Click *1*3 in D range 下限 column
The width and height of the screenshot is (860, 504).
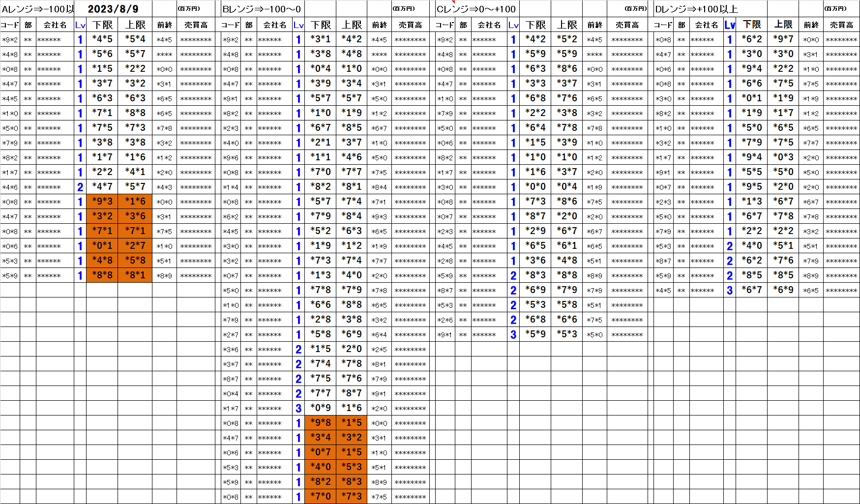coord(752,202)
